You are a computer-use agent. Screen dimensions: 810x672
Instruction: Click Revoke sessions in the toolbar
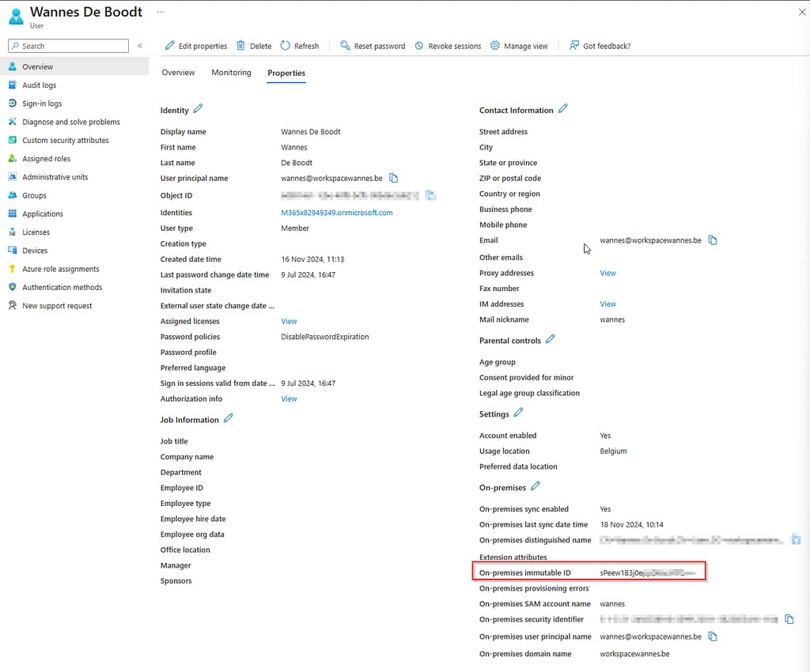(448, 46)
